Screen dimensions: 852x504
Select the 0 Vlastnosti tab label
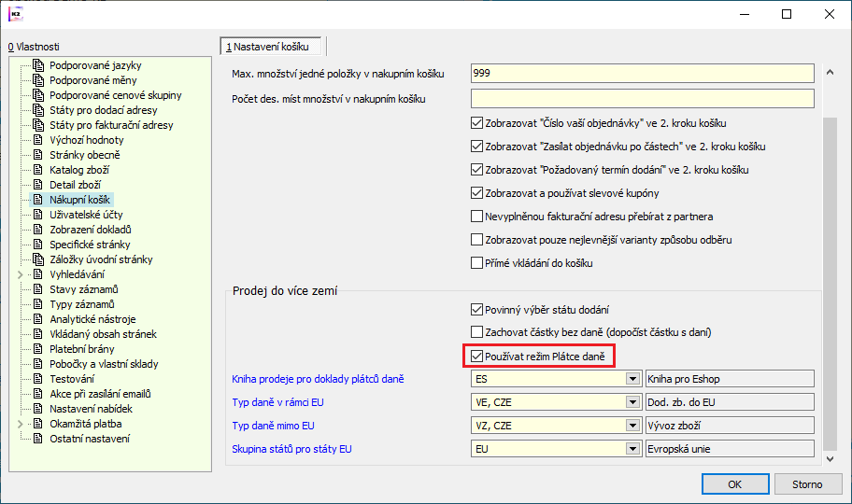34,47
